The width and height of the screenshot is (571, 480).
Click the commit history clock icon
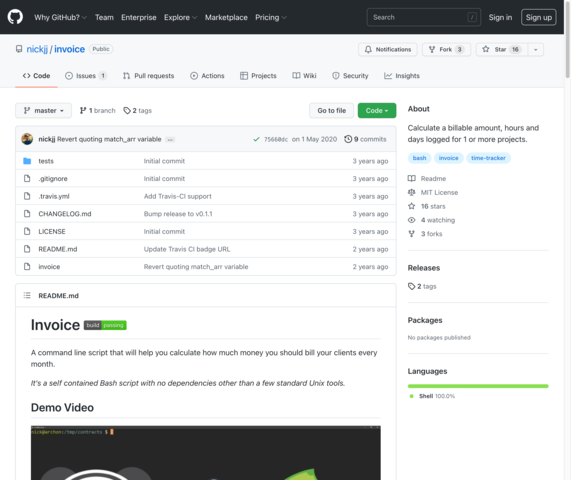[348, 139]
